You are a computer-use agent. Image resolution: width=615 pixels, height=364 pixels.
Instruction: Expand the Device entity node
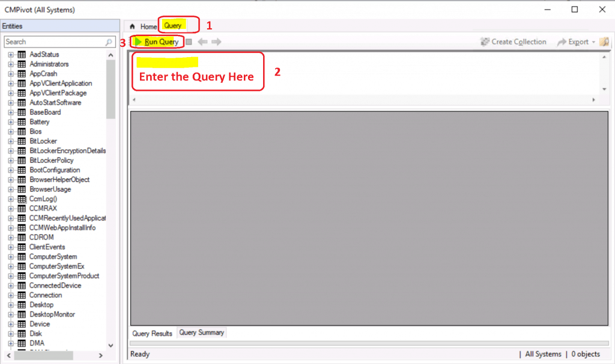(x=11, y=324)
